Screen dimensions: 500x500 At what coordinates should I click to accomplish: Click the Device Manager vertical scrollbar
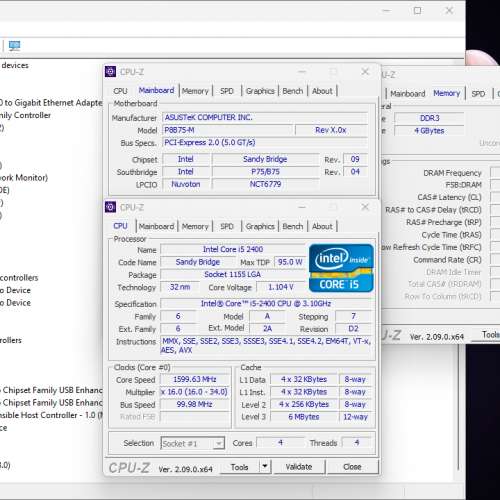tap(459, 407)
